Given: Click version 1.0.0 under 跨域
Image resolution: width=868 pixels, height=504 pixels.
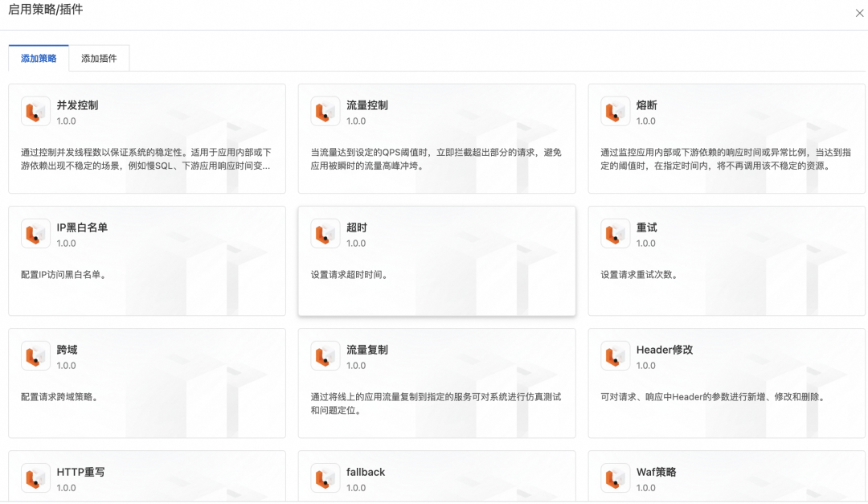Looking at the screenshot, I should [x=67, y=366].
